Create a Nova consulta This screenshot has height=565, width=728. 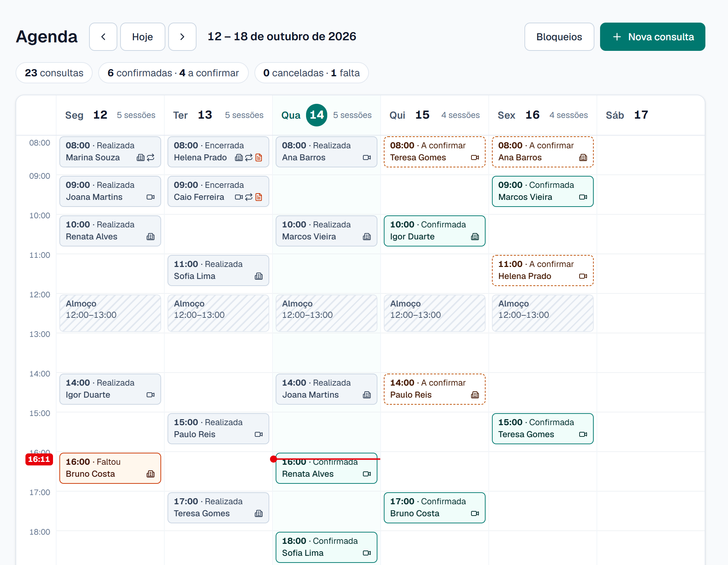[652, 37]
